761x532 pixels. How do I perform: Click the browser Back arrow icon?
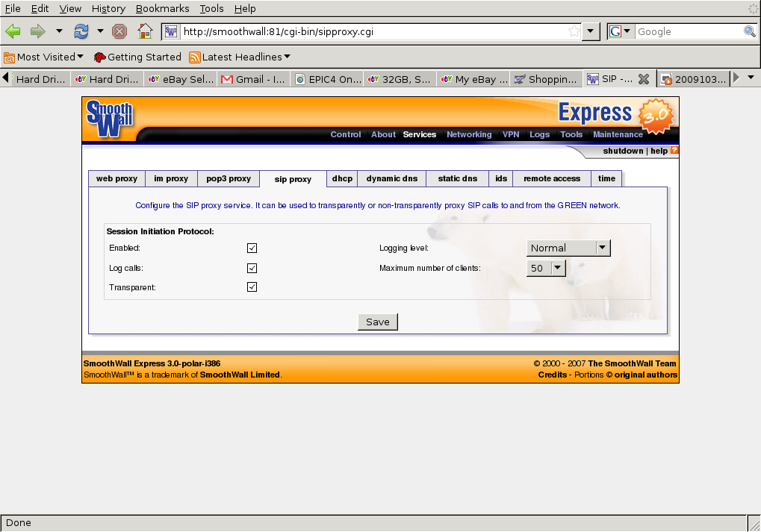13,31
